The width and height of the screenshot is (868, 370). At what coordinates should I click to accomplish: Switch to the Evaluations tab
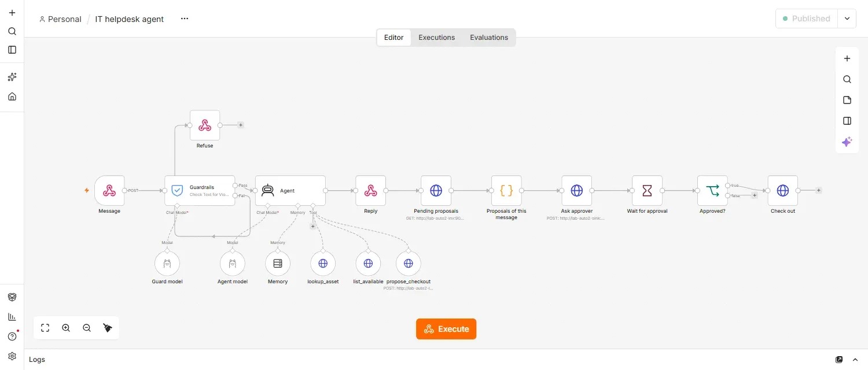[x=489, y=38]
